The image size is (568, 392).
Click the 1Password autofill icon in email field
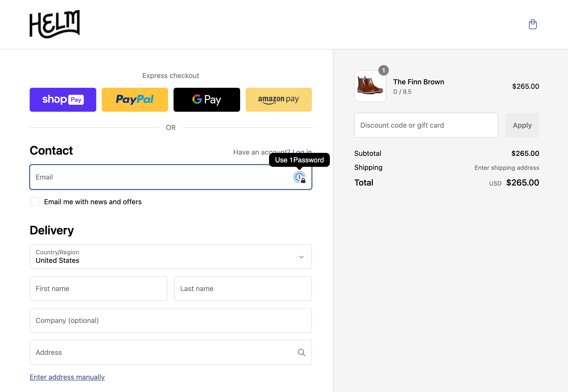pyautogui.click(x=299, y=177)
